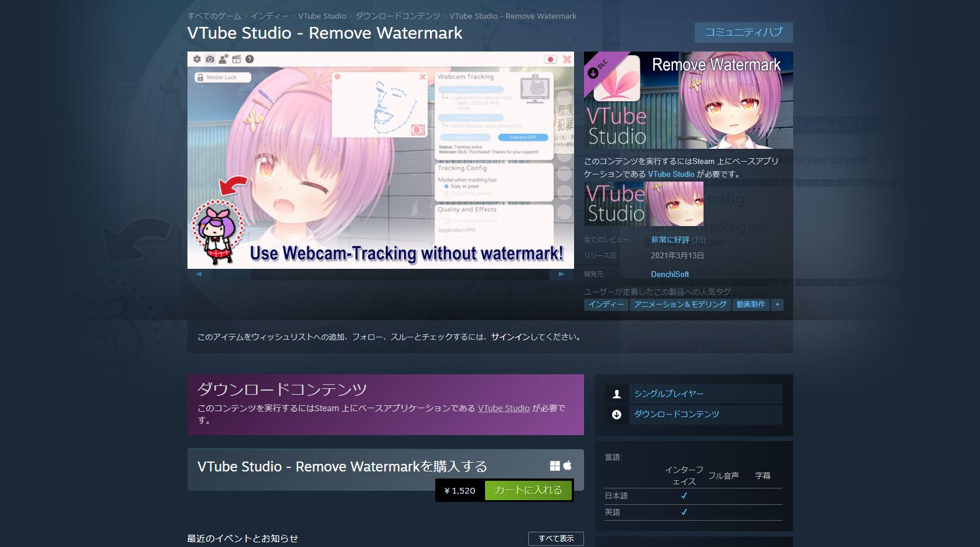Click the Windows platform icon
The width and height of the screenshot is (980, 547).
pyautogui.click(x=555, y=466)
